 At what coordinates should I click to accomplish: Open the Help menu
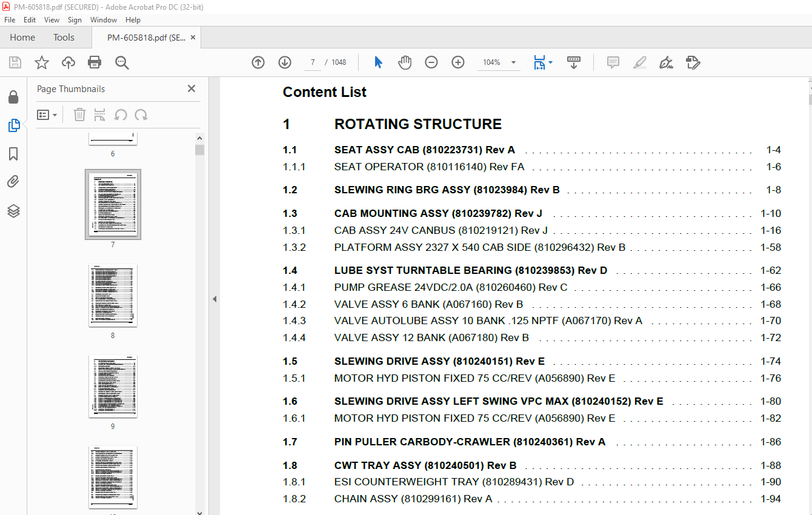pos(133,20)
